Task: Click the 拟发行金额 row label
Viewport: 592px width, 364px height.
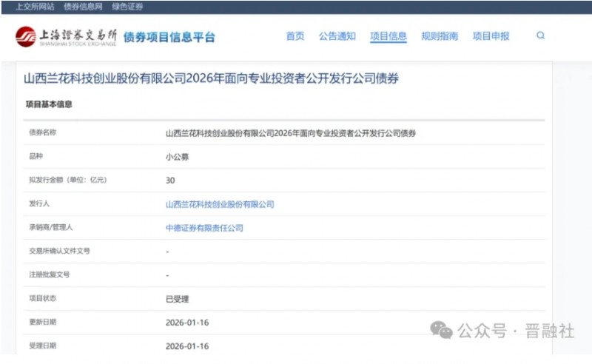Action: (68, 180)
